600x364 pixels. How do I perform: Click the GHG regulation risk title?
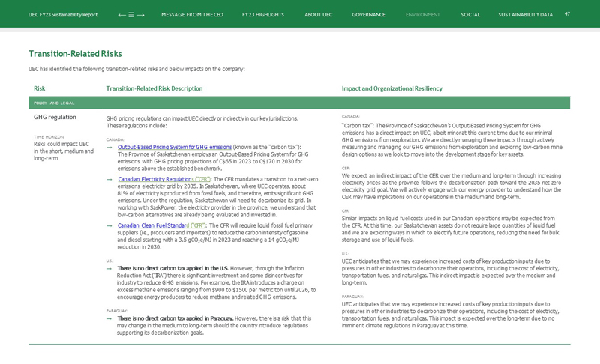55,118
